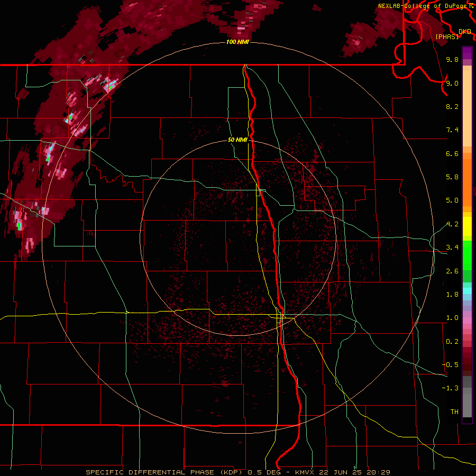Image resolution: width=476 pixels, height=476 pixels.
Task: Click the -0.5 value on color scale
Action: point(451,365)
